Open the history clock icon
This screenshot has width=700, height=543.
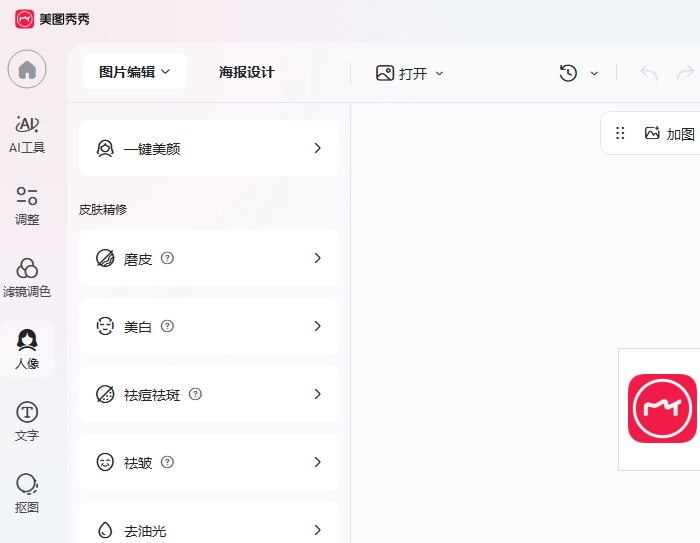[x=568, y=73]
